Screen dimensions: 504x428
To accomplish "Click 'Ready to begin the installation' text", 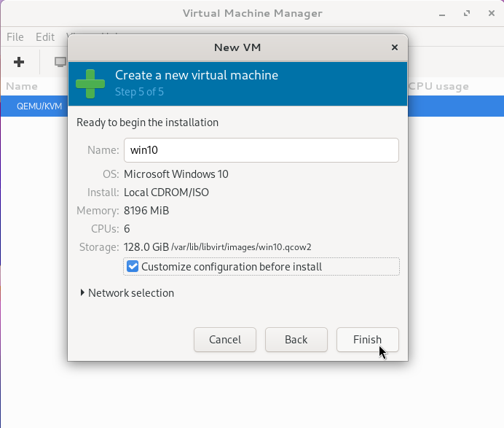I will pyautogui.click(x=147, y=122).
